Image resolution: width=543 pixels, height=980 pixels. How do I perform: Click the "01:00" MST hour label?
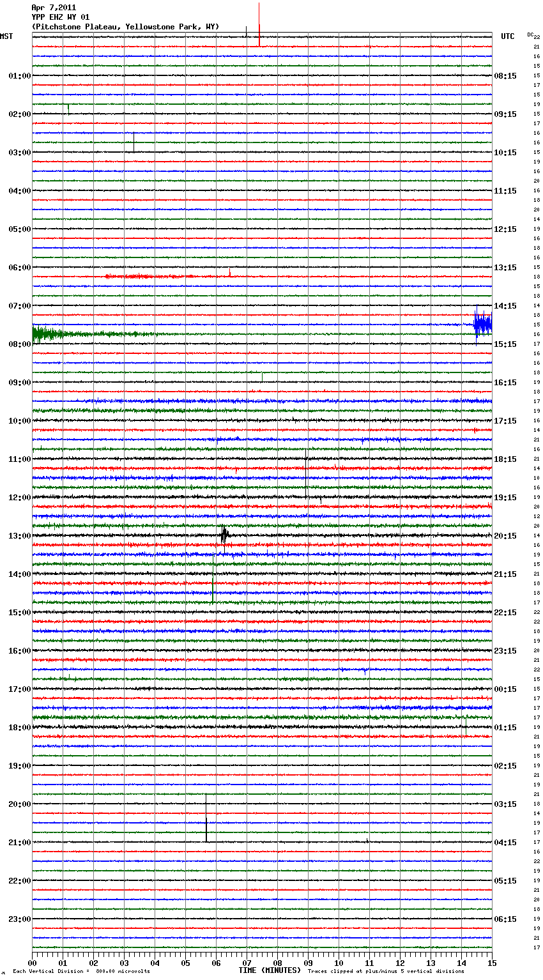click(20, 76)
